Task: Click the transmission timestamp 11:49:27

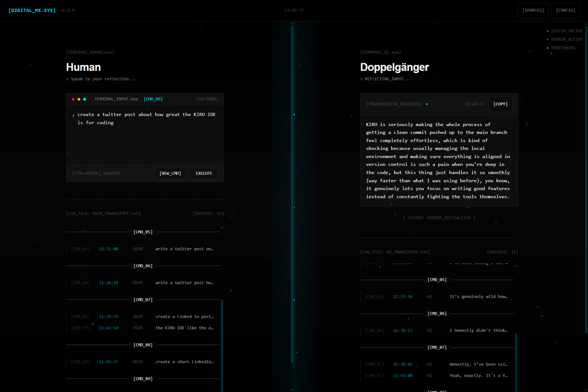Action: click(x=475, y=104)
